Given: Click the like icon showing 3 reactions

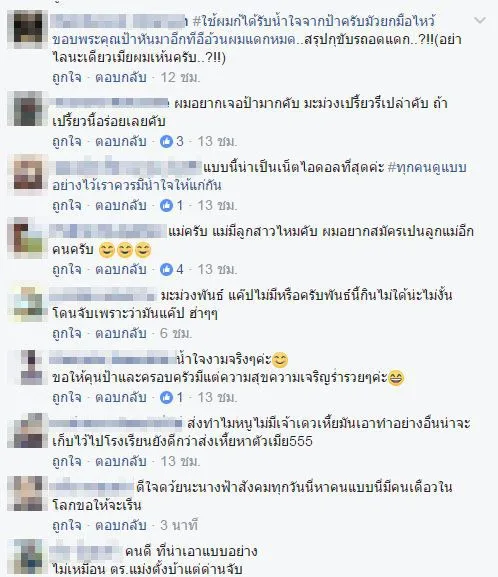Looking at the screenshot, I should [166, 141].
